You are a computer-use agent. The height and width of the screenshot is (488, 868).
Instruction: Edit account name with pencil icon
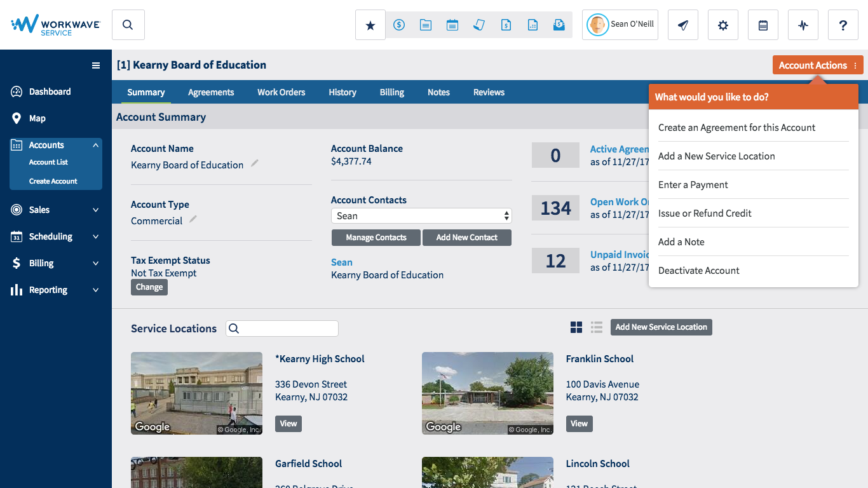click(x=255, y=163)
